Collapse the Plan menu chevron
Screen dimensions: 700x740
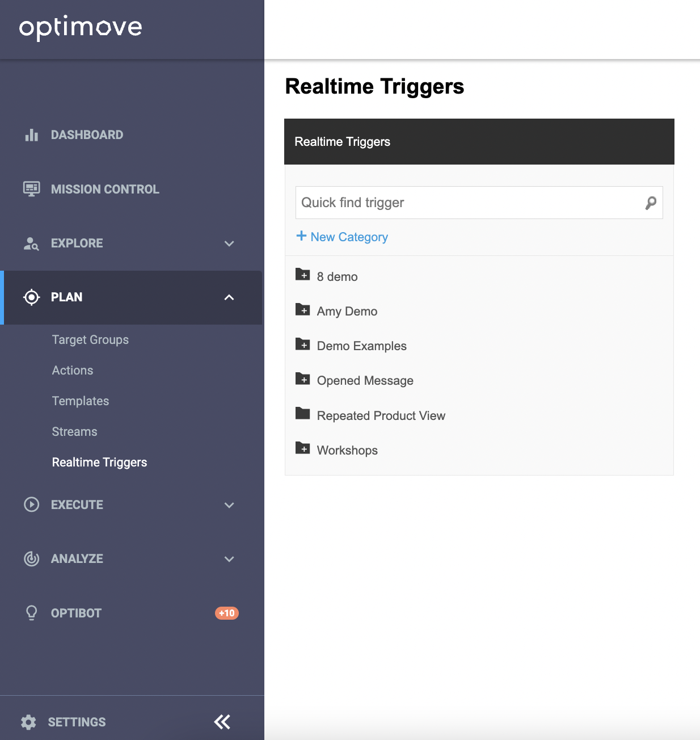click(x=229, y=297)
